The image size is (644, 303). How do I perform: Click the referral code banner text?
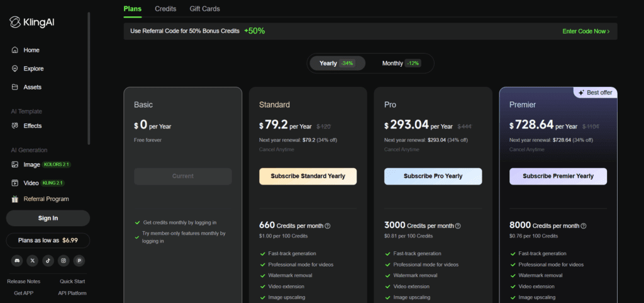click(185, 31)
